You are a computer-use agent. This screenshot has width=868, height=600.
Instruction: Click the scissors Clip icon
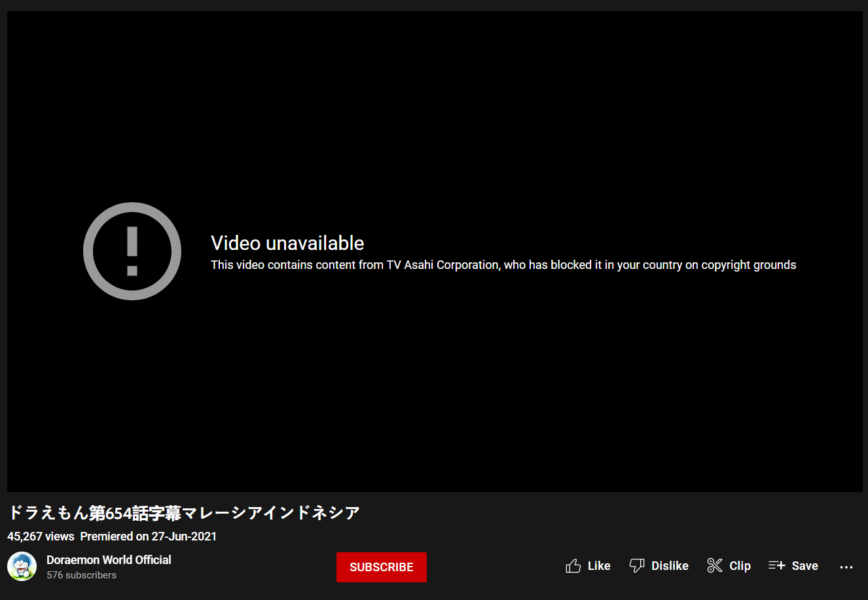(715, 566)
